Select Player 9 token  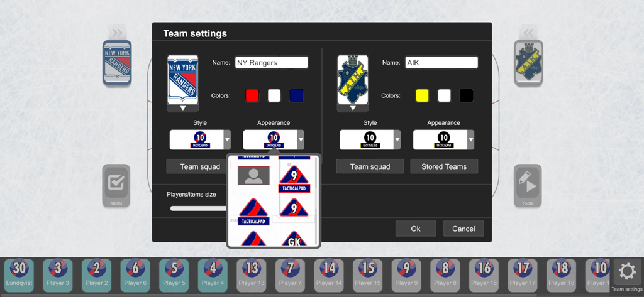pyautogui.click(x=407, y=275)
